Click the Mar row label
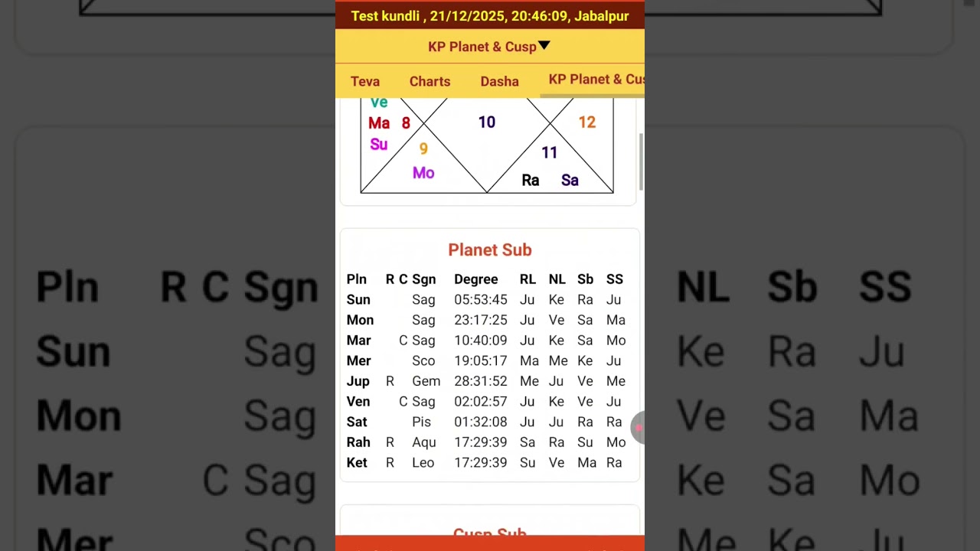This screenshot has width=980, height=551. point(358,341)
